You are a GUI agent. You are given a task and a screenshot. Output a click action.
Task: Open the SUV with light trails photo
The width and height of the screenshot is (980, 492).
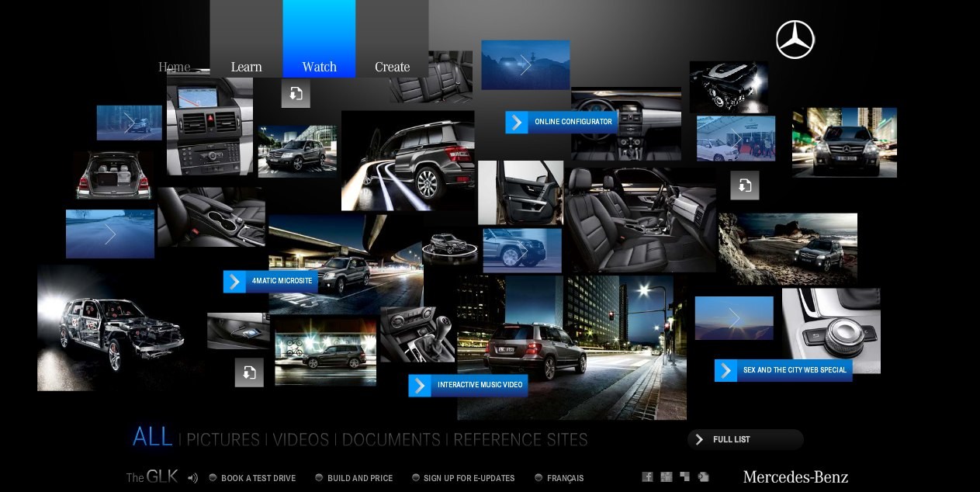coord(408,161)
